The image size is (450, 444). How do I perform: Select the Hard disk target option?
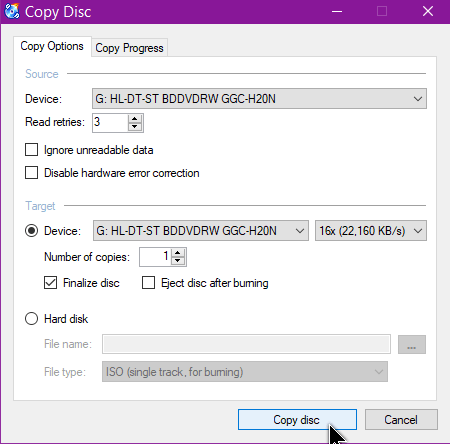click(31, 319)
